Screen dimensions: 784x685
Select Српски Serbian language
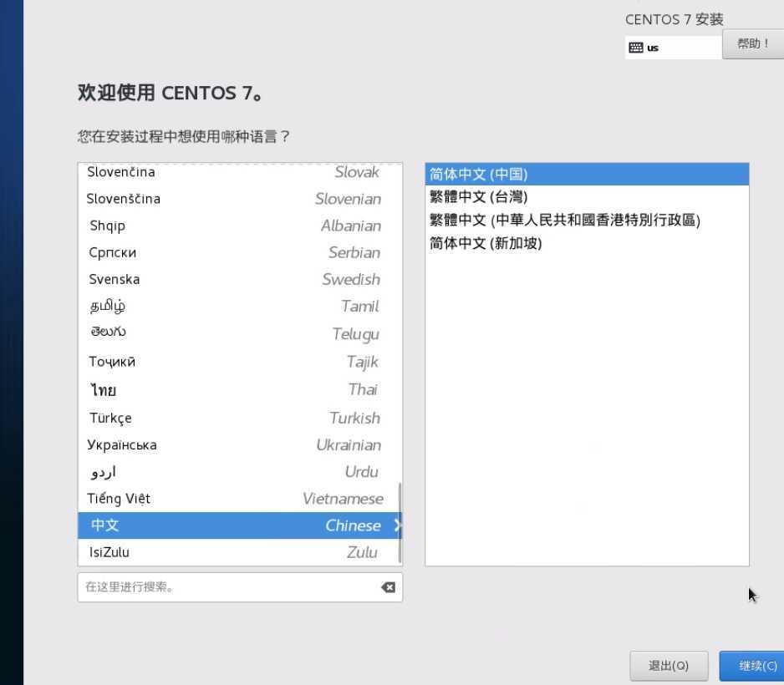[240, 253]
